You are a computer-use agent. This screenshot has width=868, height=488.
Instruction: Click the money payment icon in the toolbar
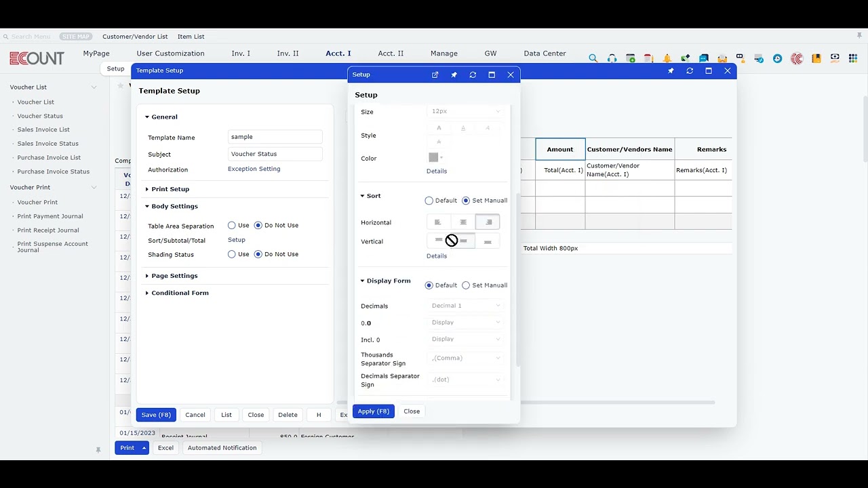pyautogui.click(x=835, y=58)
